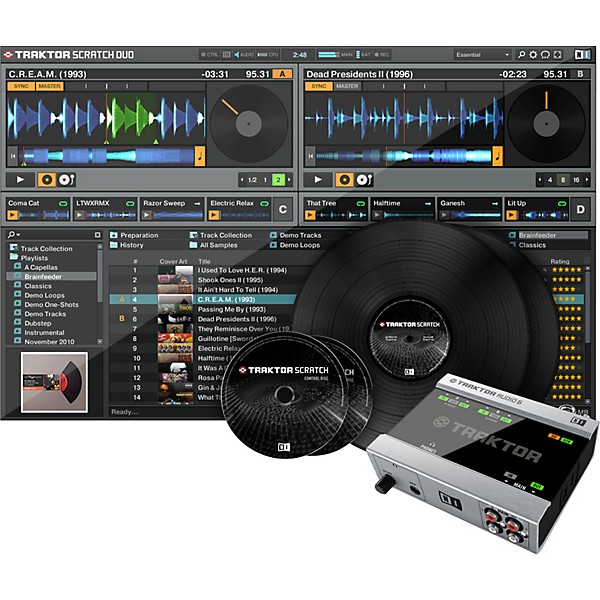Open the Dubstep playlist
Image resolution: width=600 pixels, height=600 pixels.
tap(33, 323)
